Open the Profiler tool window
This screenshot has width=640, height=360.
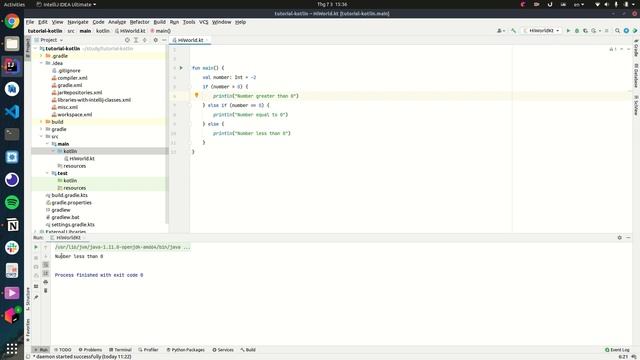148,350
